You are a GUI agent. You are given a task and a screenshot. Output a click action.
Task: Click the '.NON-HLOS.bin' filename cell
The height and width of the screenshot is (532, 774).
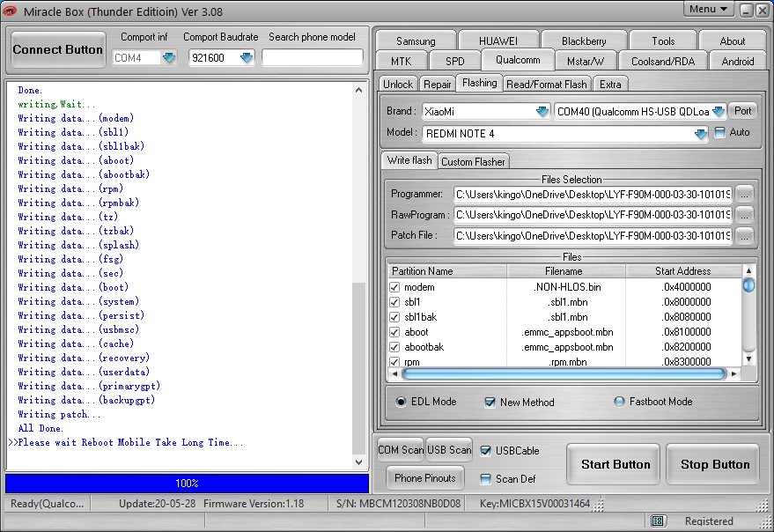point(567,287)
